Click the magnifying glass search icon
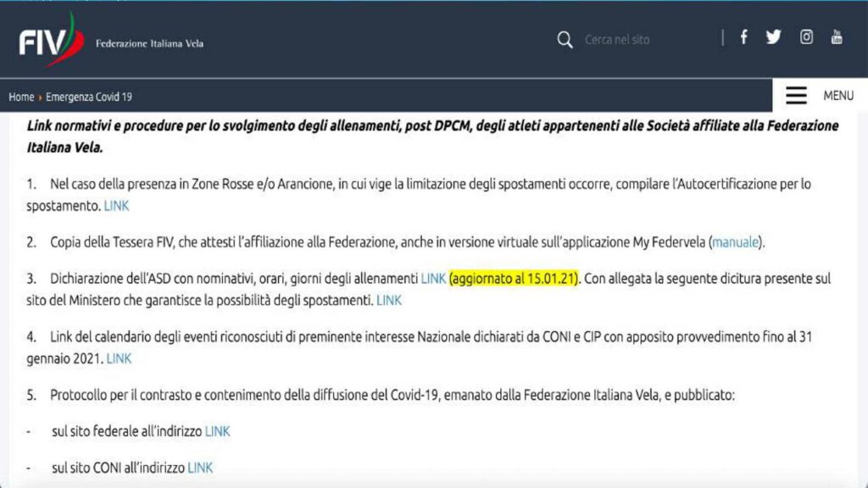The height and width of the screenshot is (488, 868). coord(565,40)
